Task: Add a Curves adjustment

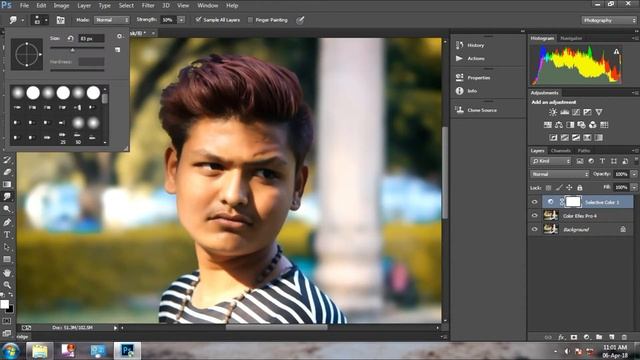Action: [576, 112]
